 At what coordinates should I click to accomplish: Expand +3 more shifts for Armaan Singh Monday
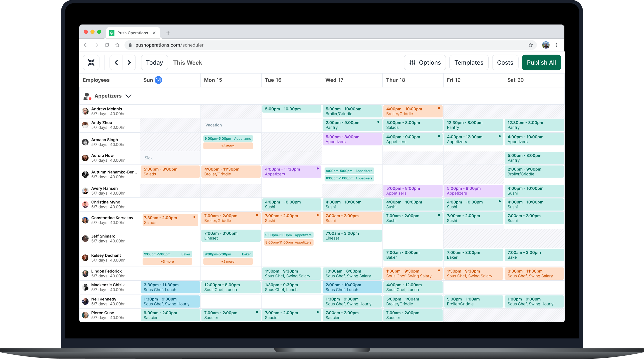tap(228, 146)
